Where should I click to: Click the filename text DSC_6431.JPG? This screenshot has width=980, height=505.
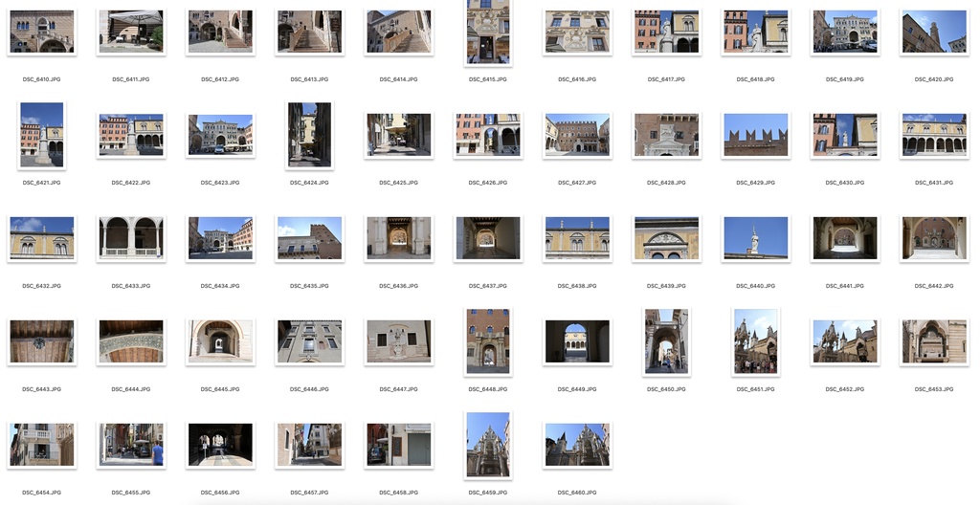(x=934, y=183)
